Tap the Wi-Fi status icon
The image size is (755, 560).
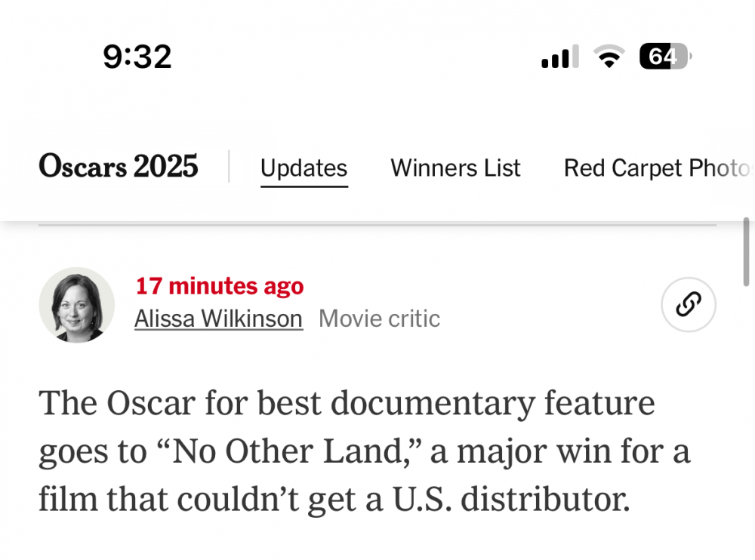(608, 57)
